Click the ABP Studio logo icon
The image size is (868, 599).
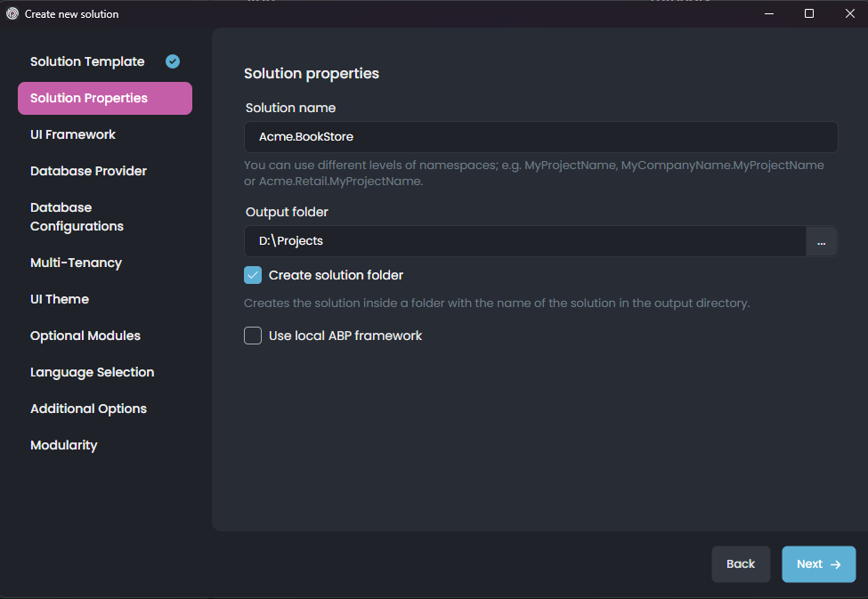coord(11,13)
